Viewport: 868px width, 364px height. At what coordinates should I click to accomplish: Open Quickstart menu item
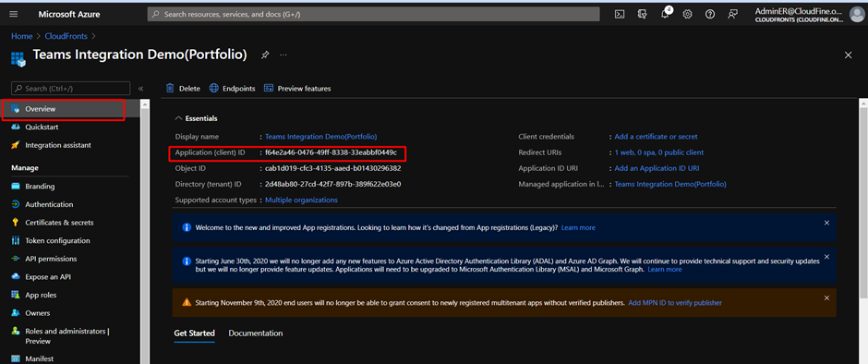[42, 127]
